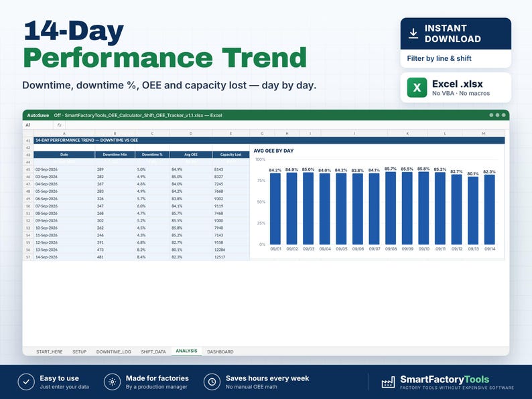Switch to the SETUP sheet tab
This screenshot has height=399, width=532.
[79, 352]
